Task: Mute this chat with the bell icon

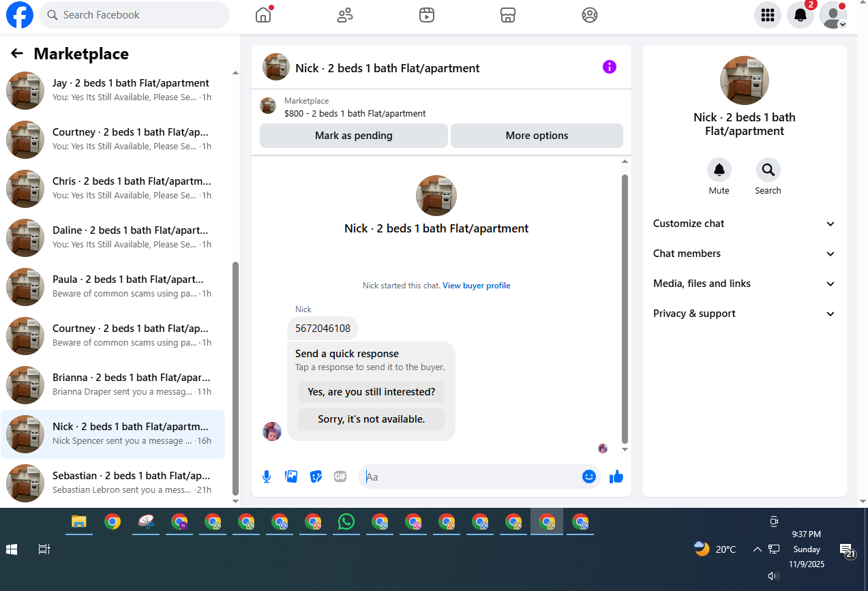Action: click(719, 170)
